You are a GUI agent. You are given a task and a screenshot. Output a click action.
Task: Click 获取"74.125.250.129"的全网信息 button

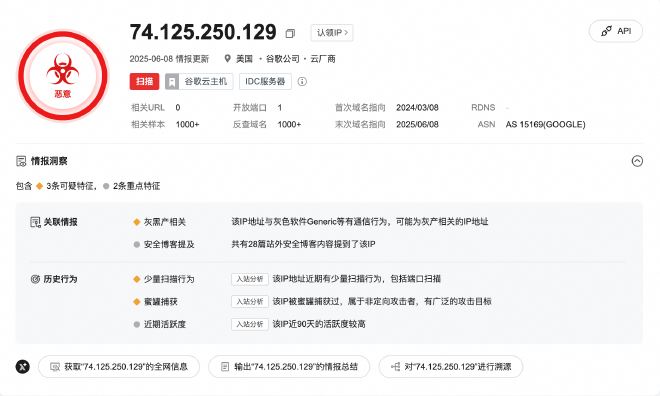click(119, 367)
